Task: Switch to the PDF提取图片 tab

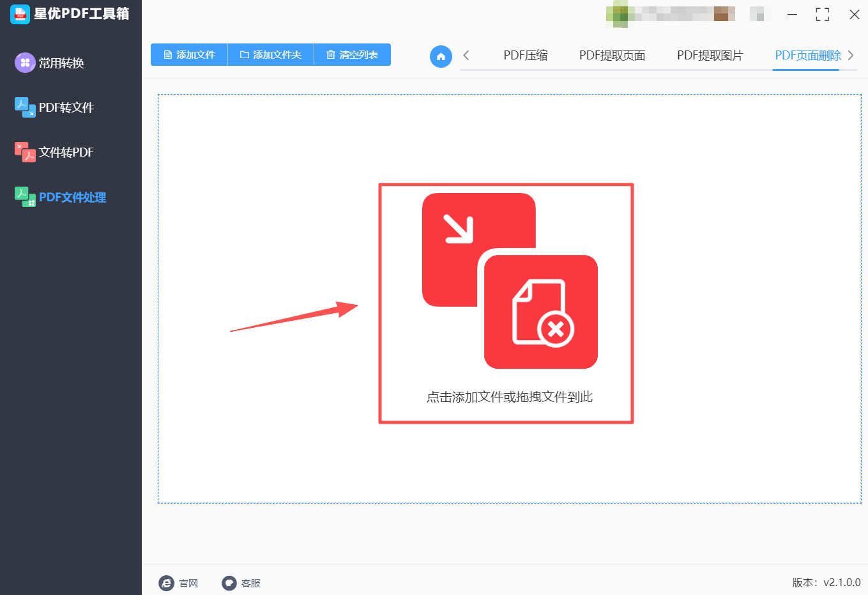Action: point(710,56)
